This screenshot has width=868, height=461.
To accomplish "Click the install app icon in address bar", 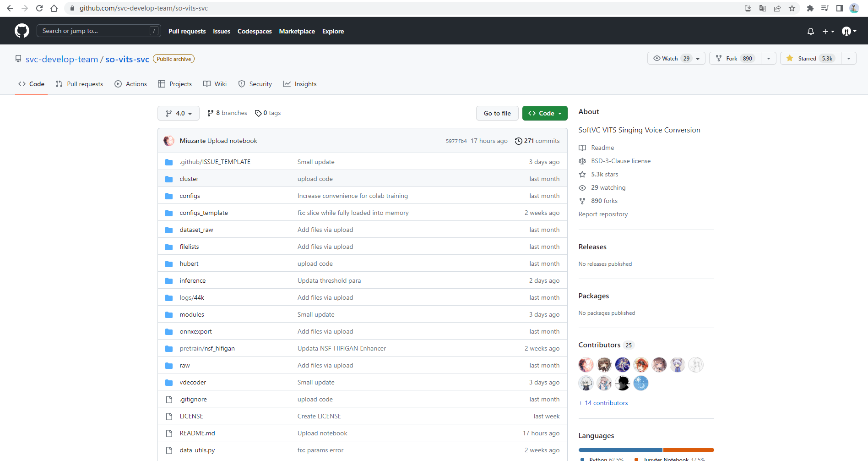I will point(748,8).
